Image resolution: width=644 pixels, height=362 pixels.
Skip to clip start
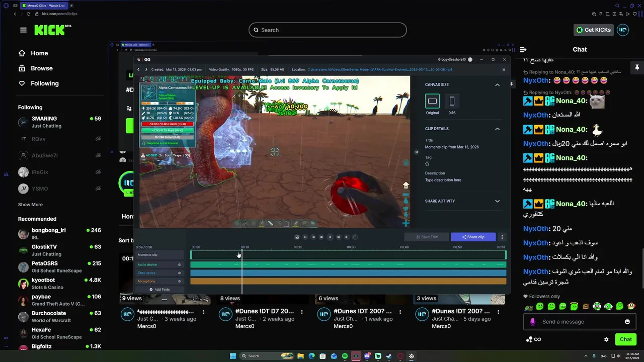(x=313, y=237)
